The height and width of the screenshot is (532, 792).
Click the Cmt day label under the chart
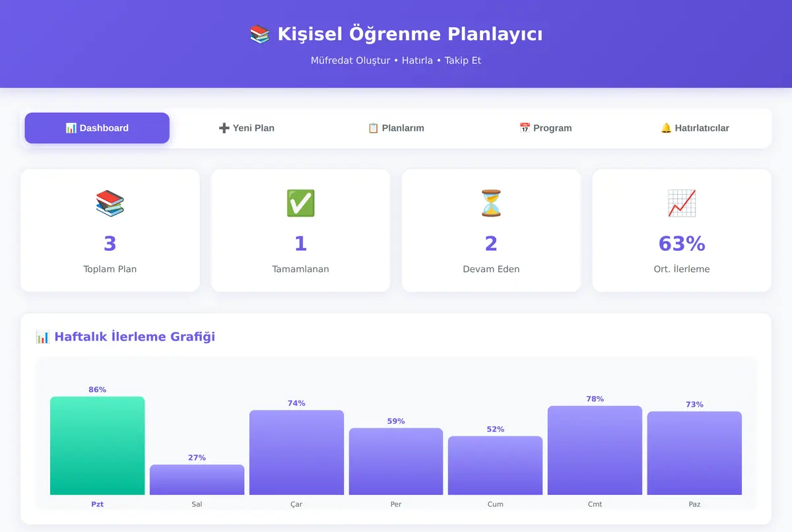[x=595, y=504]
